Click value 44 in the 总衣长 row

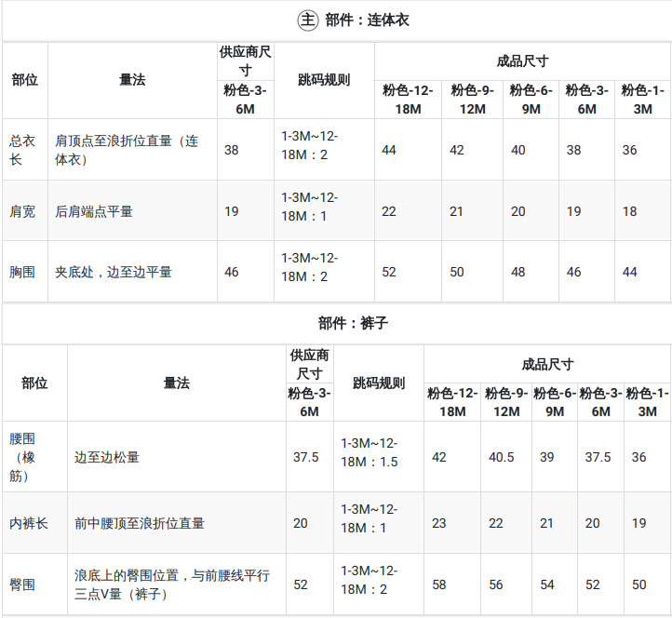[389, 150]
